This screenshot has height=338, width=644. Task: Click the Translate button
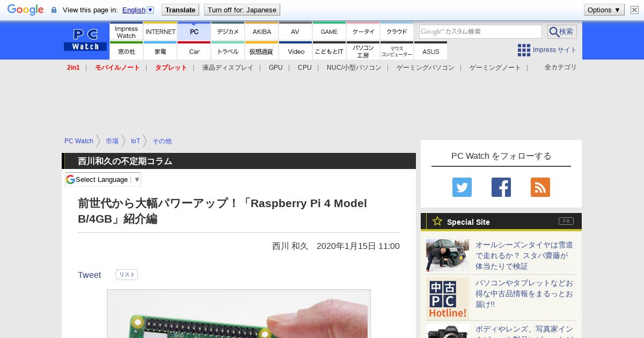click(180, 10)
